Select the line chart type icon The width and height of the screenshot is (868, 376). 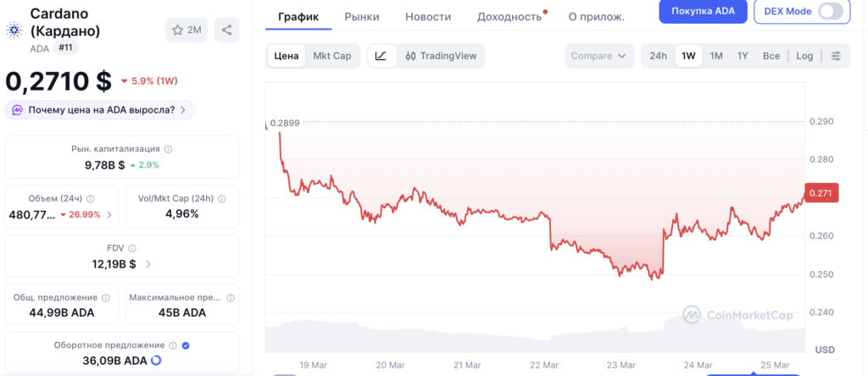pyautogui.click(x=381, y=56)
